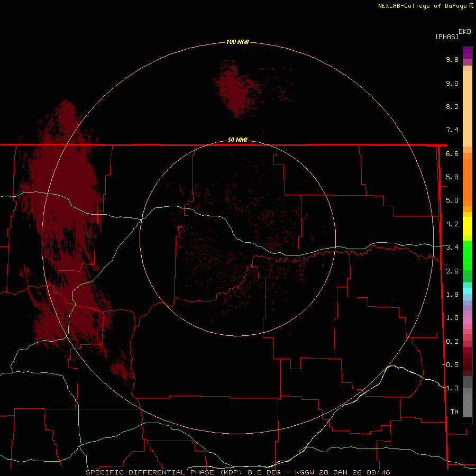
Task: Click the DKD units label above the color scale
Action: tap(465, 32)
